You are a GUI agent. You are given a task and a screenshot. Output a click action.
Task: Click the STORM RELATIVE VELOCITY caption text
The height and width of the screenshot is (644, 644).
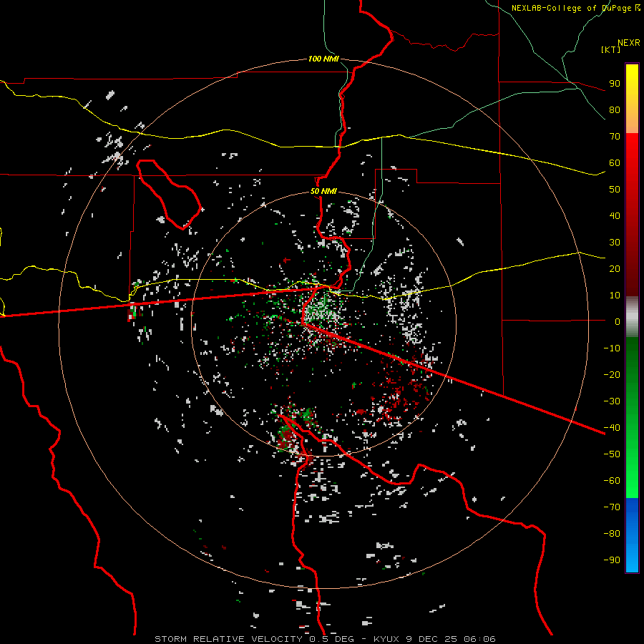[x=228, y=639]
